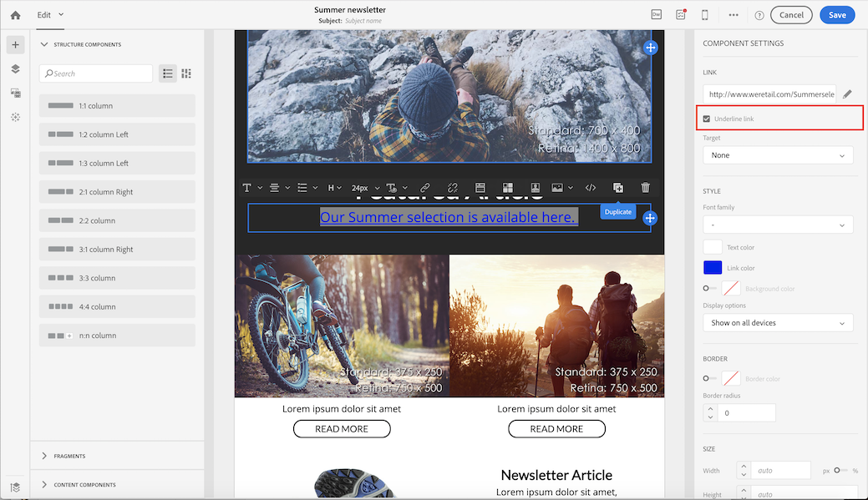Expand the Fragments section
The width and height of the screenshot is (868, 500).
44,456
